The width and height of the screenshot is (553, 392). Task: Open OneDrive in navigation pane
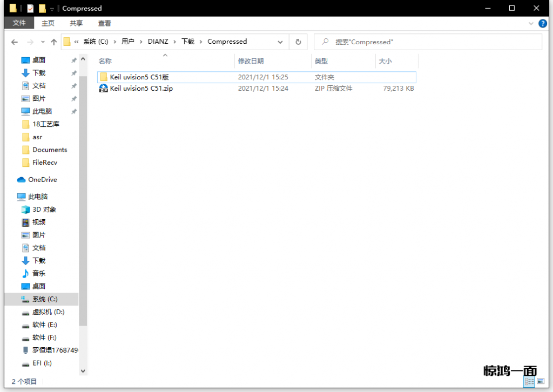(x=42, y=180)
